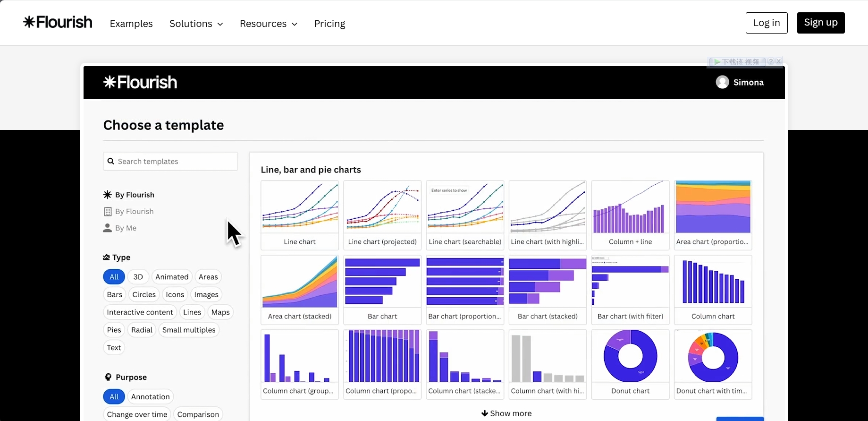The width and height of the screenshot is (868, 421).
Task: Toggle the Icons type filter
Action: [x=175, y=294]
